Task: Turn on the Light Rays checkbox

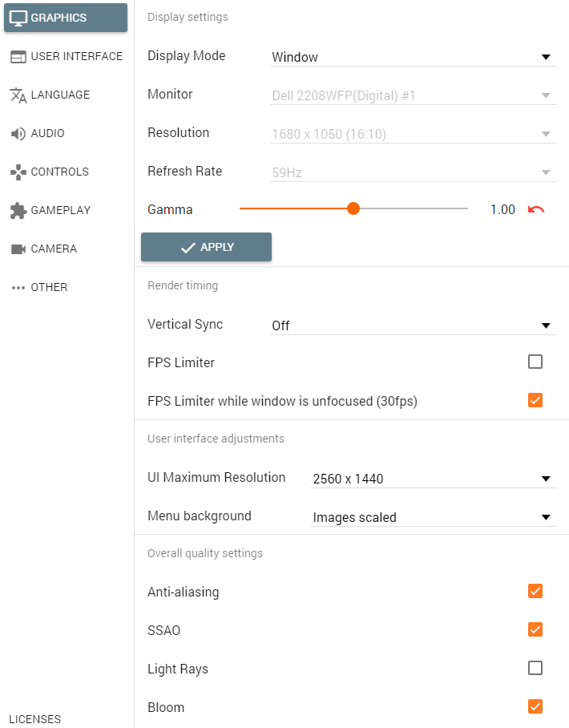Action: point(535,668)
